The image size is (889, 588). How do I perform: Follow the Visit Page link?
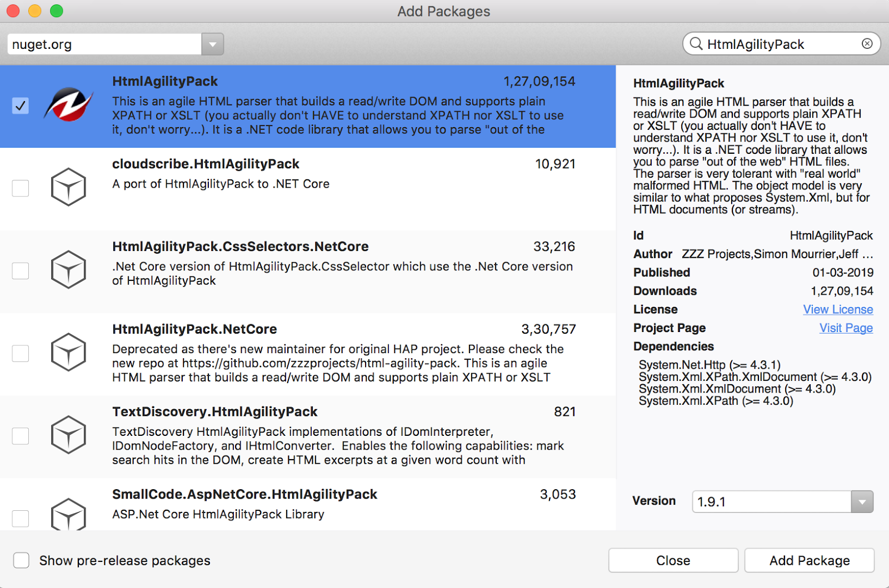[x=846, y=328]
